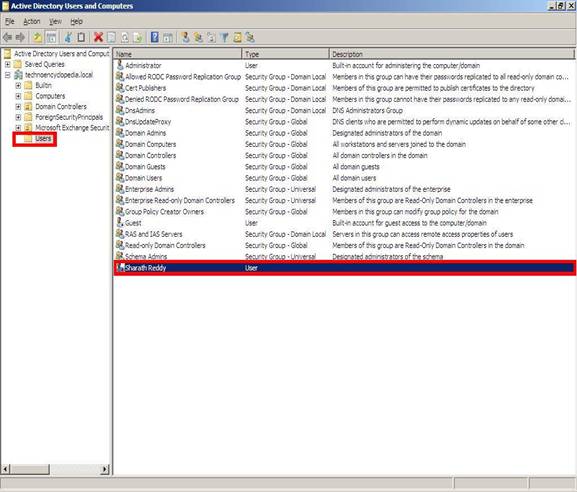Click the Refresh toolbar icon

coord(125,37)
